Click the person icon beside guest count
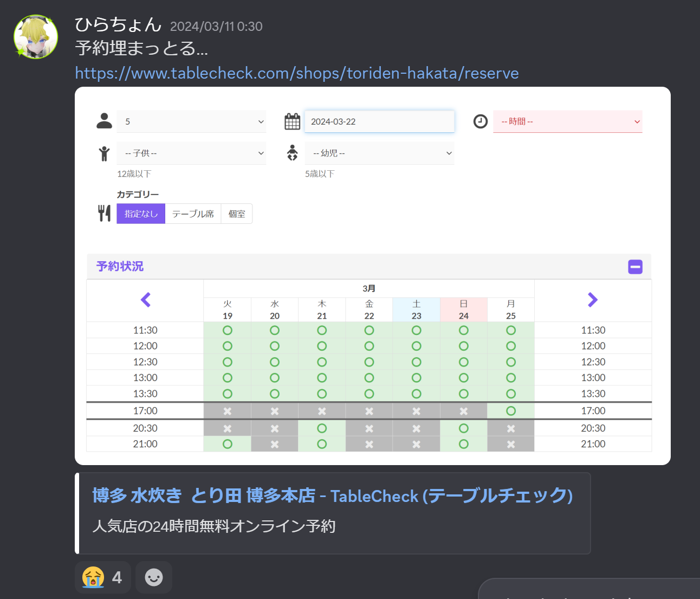 click(x=104, y=121)
